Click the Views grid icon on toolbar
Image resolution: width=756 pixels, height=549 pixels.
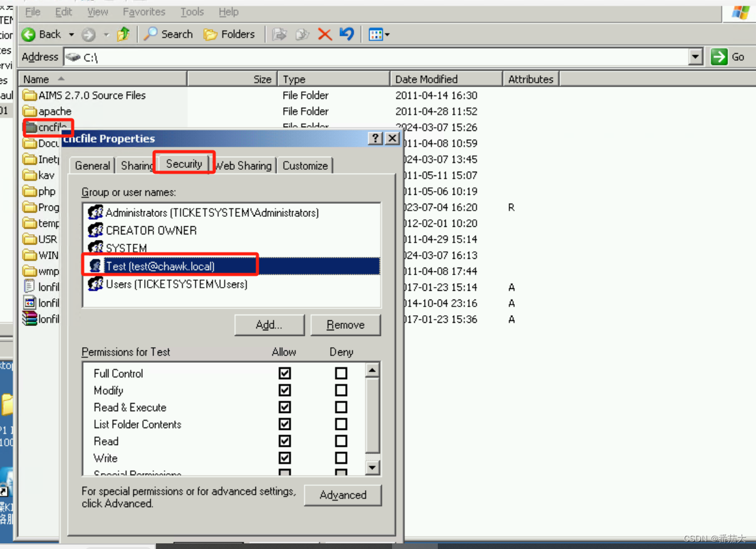375,34
